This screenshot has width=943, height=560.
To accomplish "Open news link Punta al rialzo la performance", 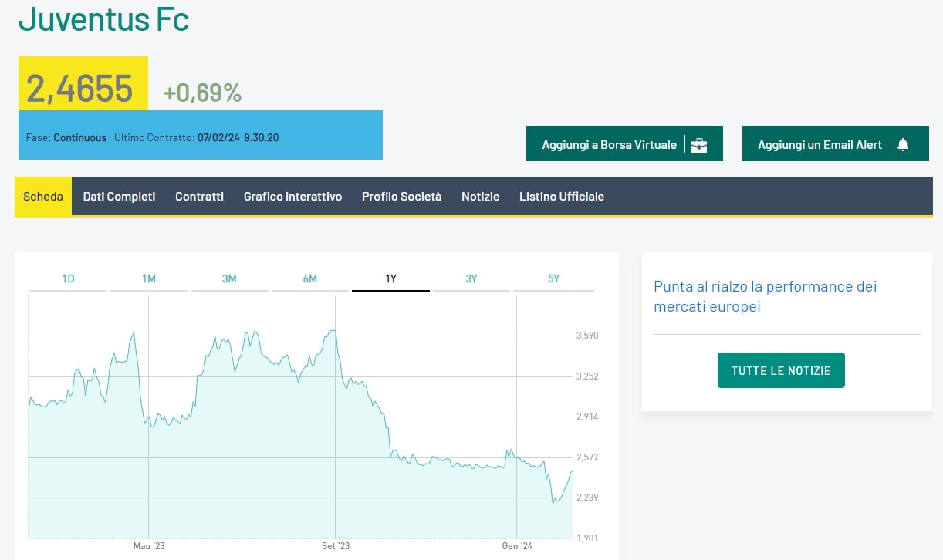I will (x=766, y=296).
